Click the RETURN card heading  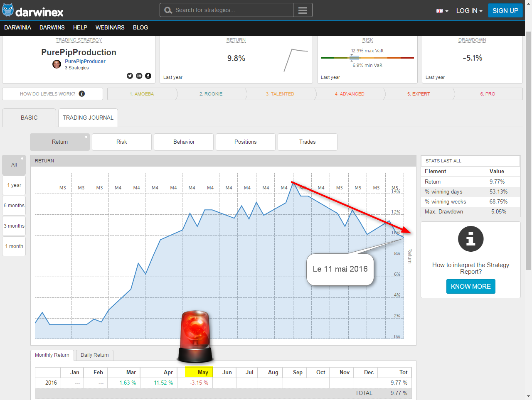coord(236,40)
